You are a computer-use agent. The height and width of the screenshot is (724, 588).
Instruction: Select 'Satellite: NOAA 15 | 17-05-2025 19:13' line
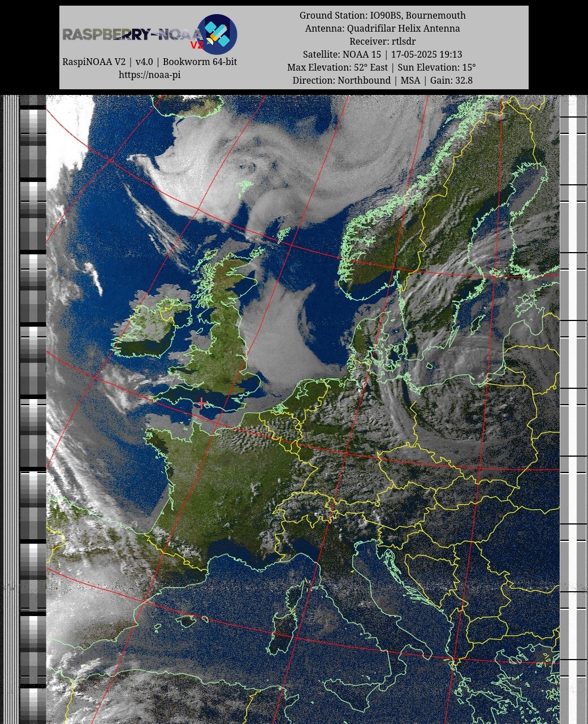click(x=382, y=54)
